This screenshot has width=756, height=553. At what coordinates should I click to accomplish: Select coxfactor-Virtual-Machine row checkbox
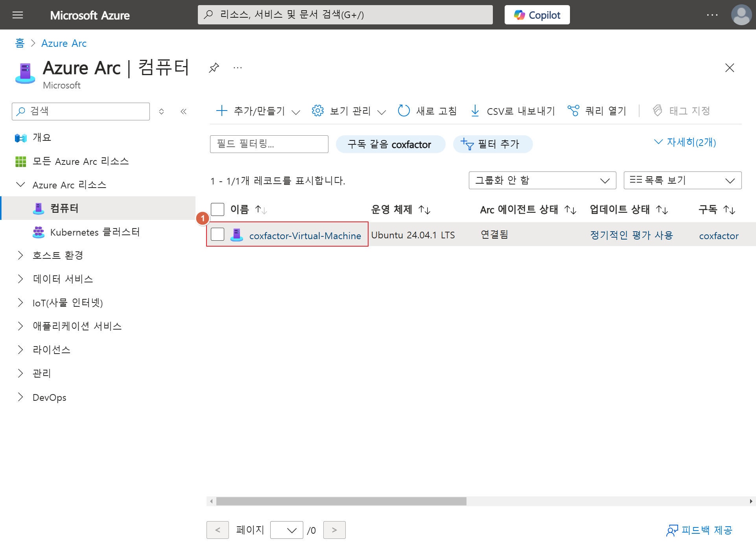coord(218,234)
